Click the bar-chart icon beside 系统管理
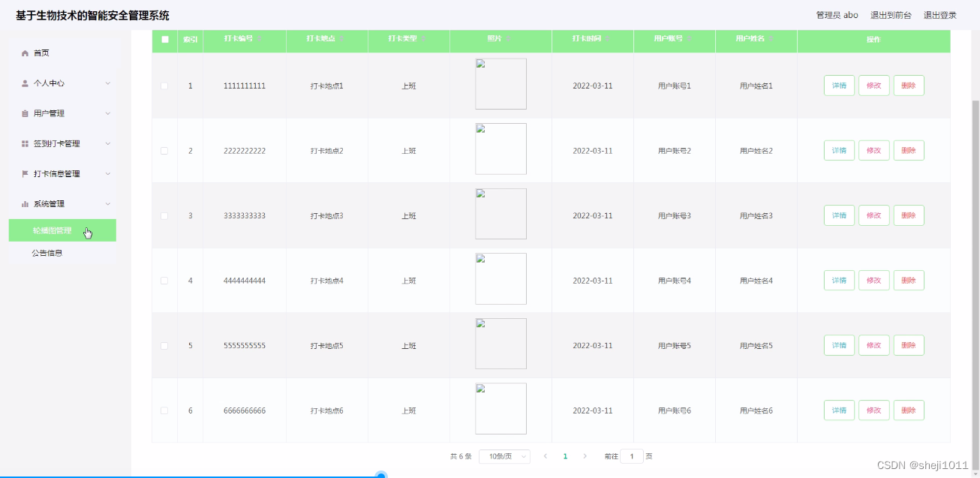 pos(24,203)
